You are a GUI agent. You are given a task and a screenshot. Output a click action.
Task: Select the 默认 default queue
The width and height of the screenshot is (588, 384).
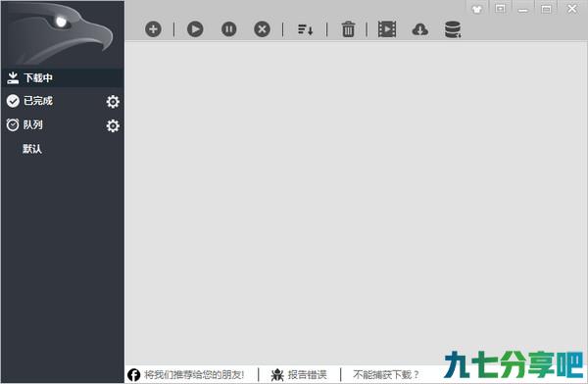pyautogui.click(x=32, y=149)
